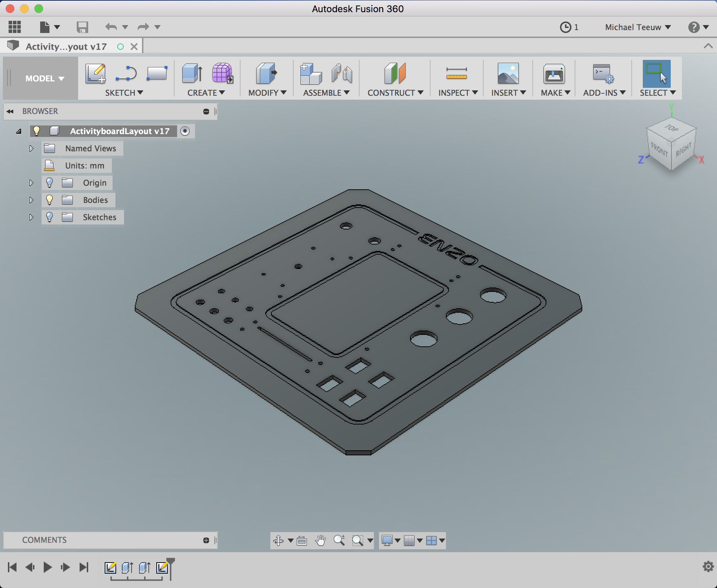Viewport: 717px width, 588px height.
Task: Open the Data Panel grid icon
Action: [x=15, y=27]
